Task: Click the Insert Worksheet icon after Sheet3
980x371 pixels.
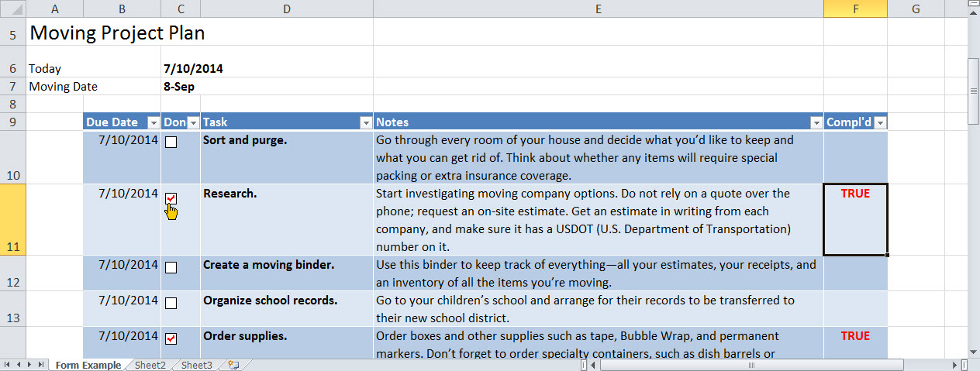Action: pos(233,365)
